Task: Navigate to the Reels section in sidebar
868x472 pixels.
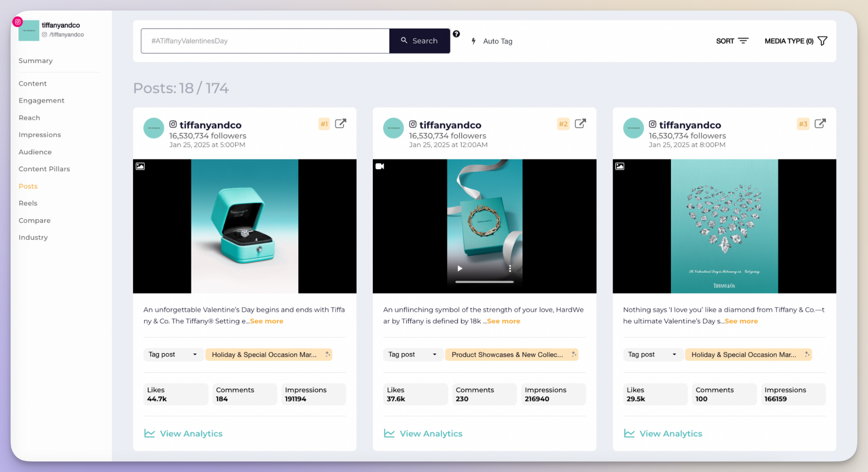Action: (x=27, y=203)
